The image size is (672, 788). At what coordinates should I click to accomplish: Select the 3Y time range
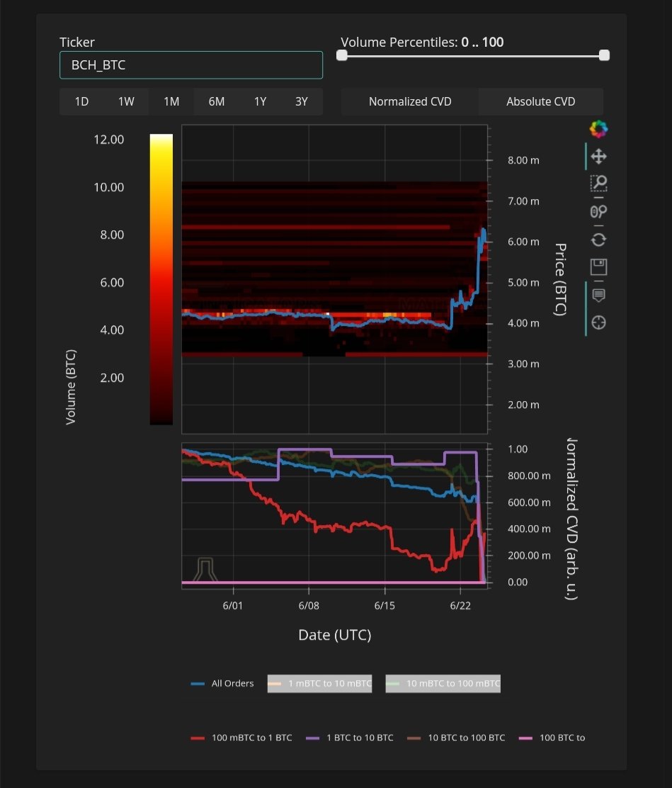pos(302,101)
